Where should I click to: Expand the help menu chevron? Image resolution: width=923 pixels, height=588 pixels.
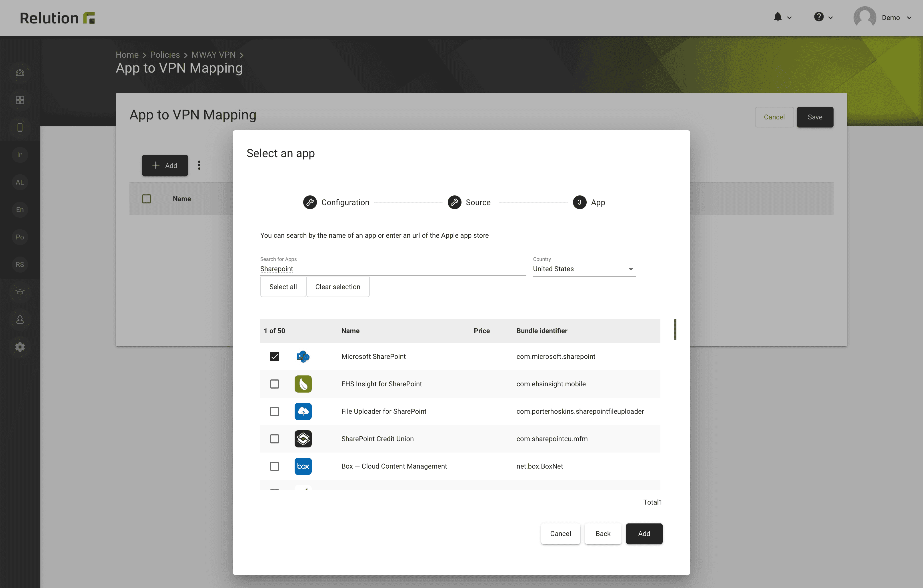(x=831, y=18)
